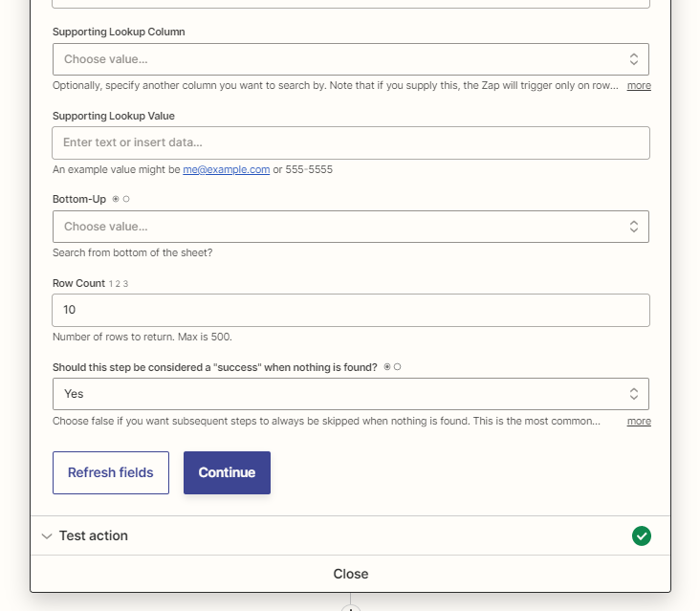Open the success-when-nothing-found Yes dropdown

click(x=350, y=394)
